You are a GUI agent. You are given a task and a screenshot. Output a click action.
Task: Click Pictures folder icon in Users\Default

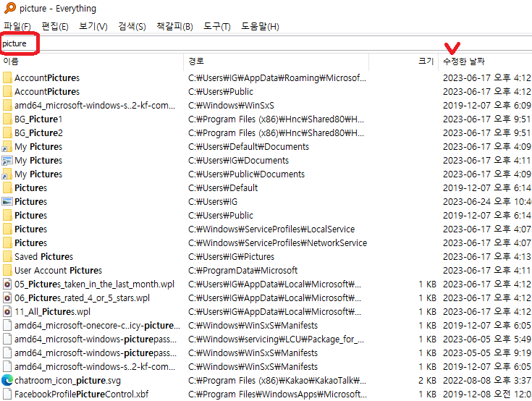(x=7, y=188)
